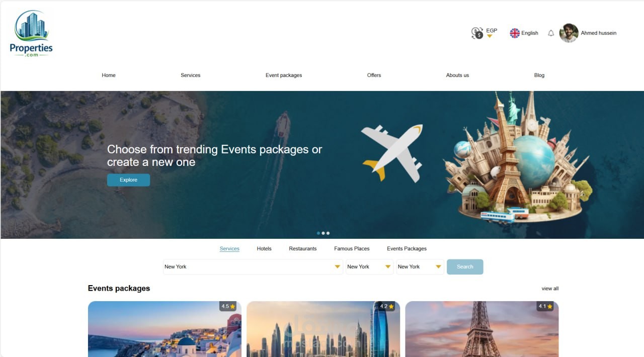Open the view all link
The width and height of the screenshot is (644, 357).
pos(550,289)
